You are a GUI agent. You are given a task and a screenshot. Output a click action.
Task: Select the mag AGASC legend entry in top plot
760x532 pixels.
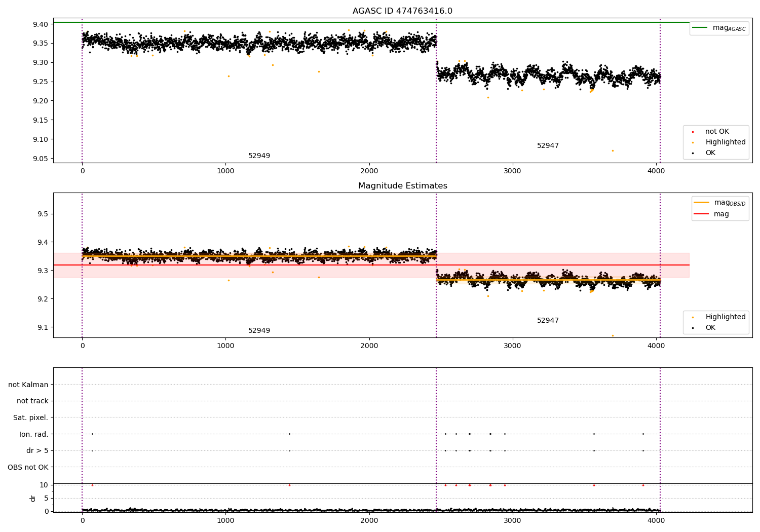719,28
